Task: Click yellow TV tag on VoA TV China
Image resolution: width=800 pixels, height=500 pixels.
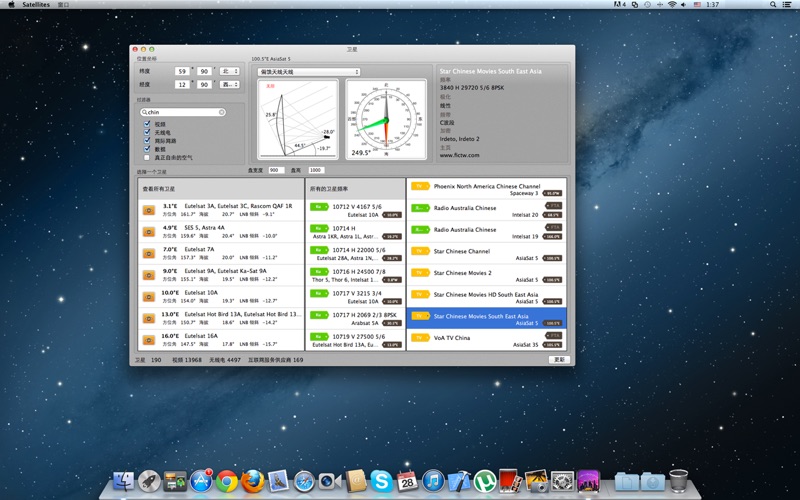Action: tap(420, 338)
